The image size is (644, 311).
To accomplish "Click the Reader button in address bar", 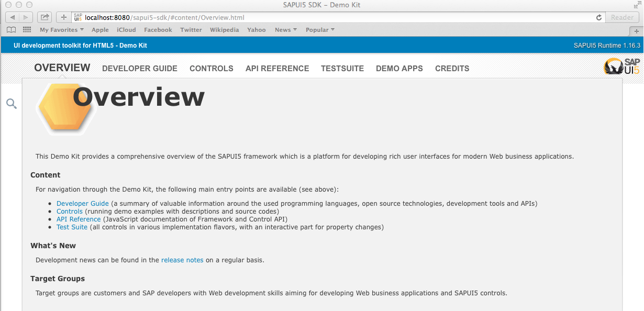I will pos(622,17).
